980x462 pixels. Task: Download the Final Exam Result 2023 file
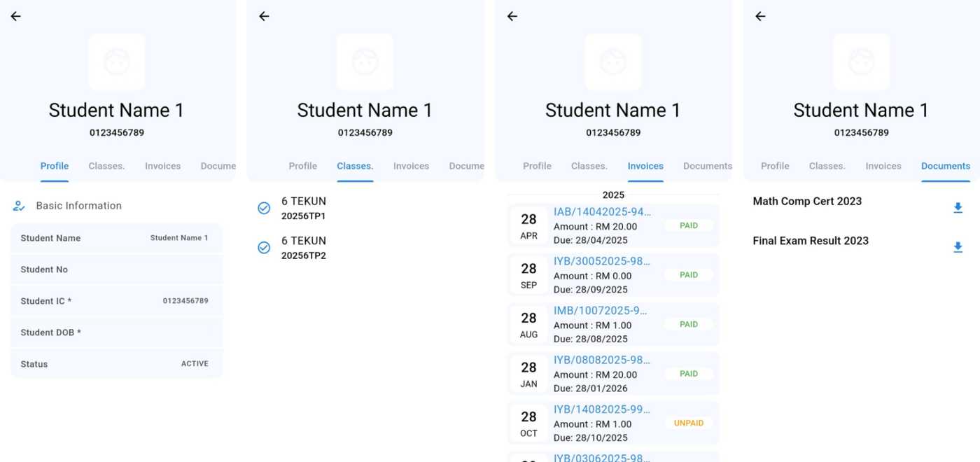(958, 247)
